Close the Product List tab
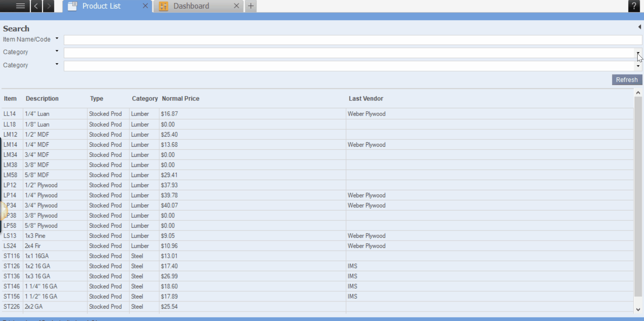This screenshot has width=644, height=321. coord(145,6)
